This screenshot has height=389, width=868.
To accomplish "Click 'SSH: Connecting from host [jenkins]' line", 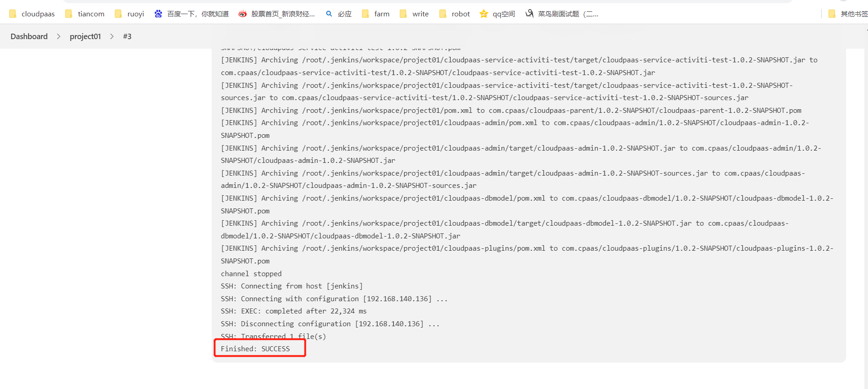I will point(292,286).
